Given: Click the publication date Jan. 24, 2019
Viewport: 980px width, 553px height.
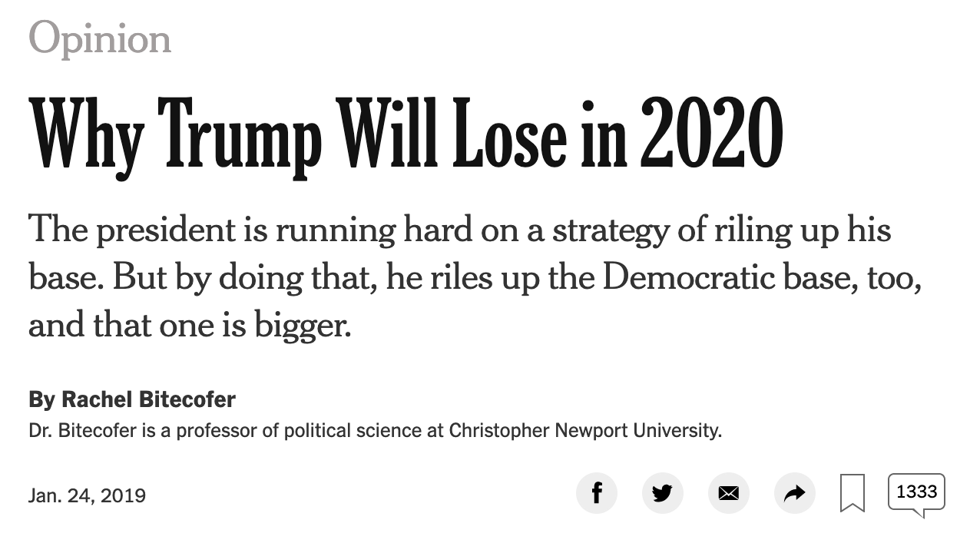Looking at the screenshot, I should [x=87, y=495].
